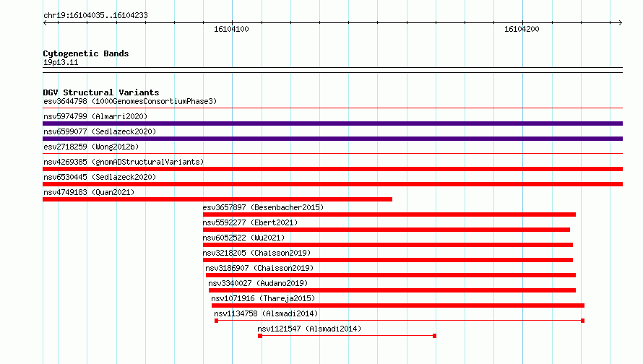Click the purple bar of nsv5974799
Image resolution: width=643 pixels, height=364 pixels.
click(x=332, y=123)
